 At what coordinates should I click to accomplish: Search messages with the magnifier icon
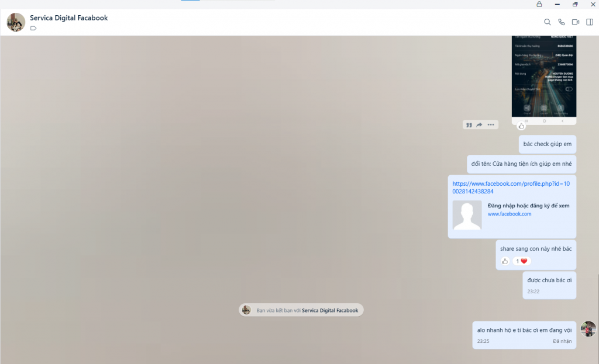pos(548,22)
